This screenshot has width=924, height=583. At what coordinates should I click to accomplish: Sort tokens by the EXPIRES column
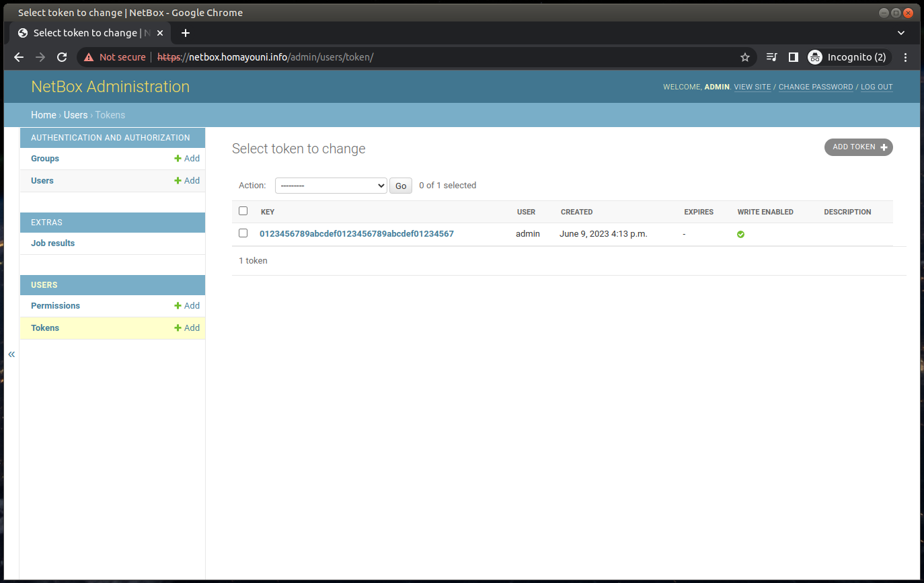(x=699, y=212)
